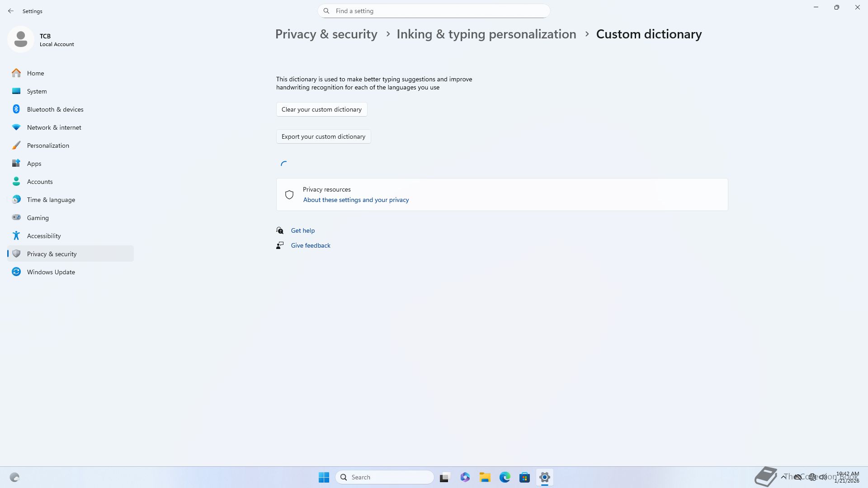Image resolution: width=868 pixels, height=488 pixels.
Task: Open the Gaming settings section
Action: (38, 218)
